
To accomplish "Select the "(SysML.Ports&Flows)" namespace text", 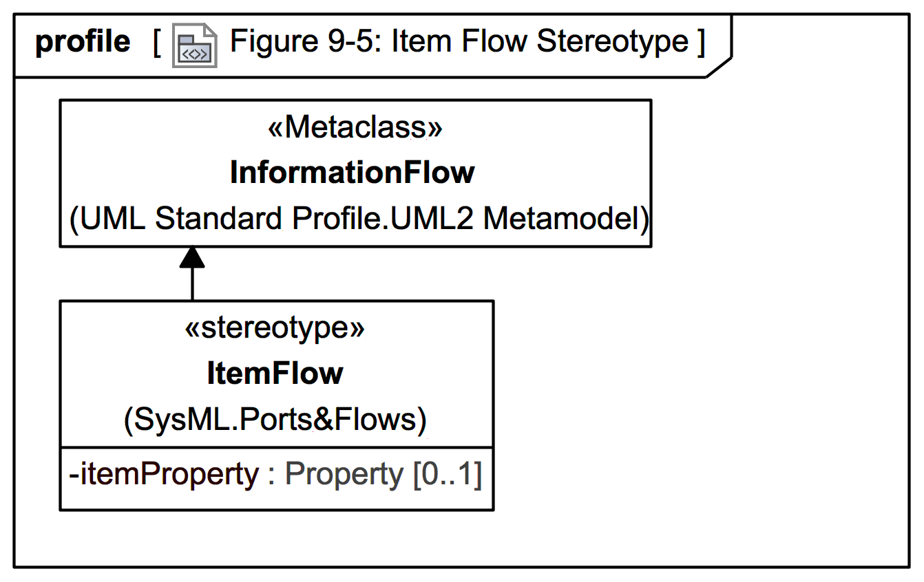I will (275, 419).
